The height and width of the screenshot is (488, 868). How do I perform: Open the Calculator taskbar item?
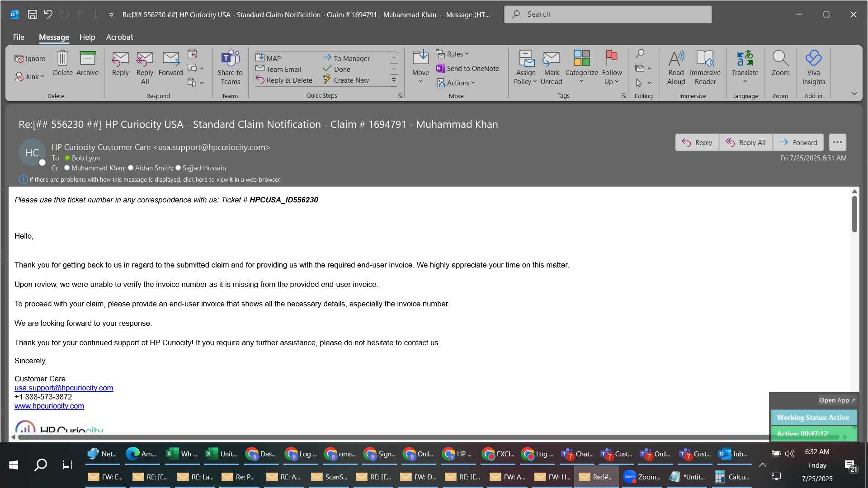coord(732,477)
